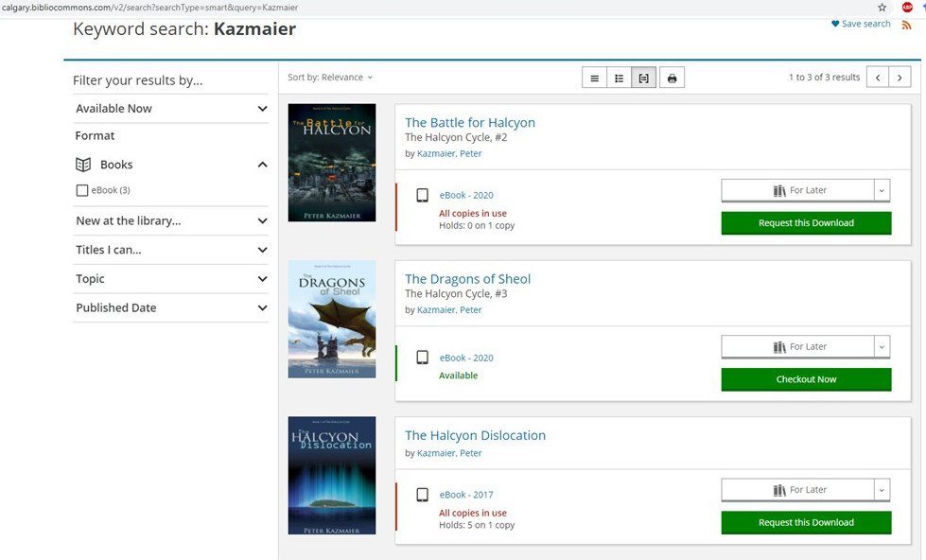This screenshot has width=926, height=560.
Task: Bookmark page with the star icon
Action: click(882, 8)
